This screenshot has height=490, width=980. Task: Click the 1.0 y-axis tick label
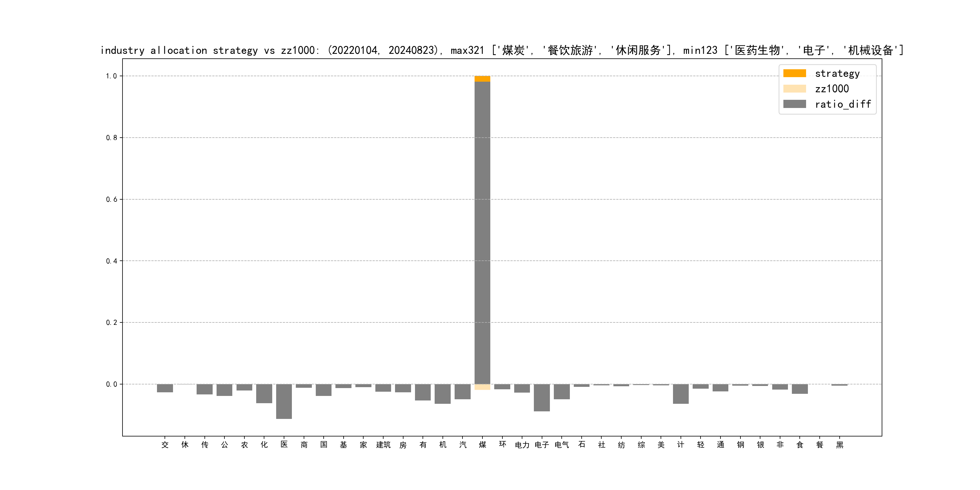click(x=111, y=76)
